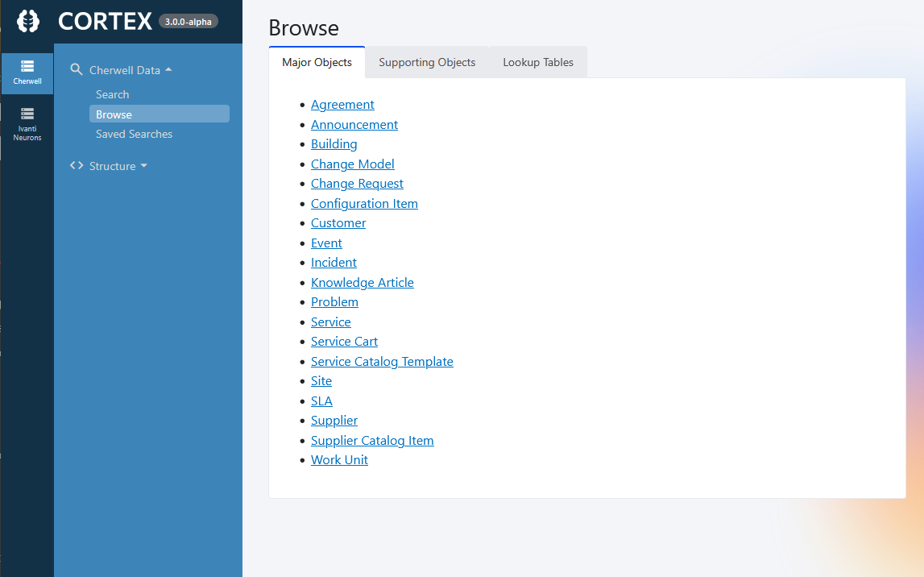Select the Cherwell sidebar icon
This screenshot has width=924, height=577.
27,73
